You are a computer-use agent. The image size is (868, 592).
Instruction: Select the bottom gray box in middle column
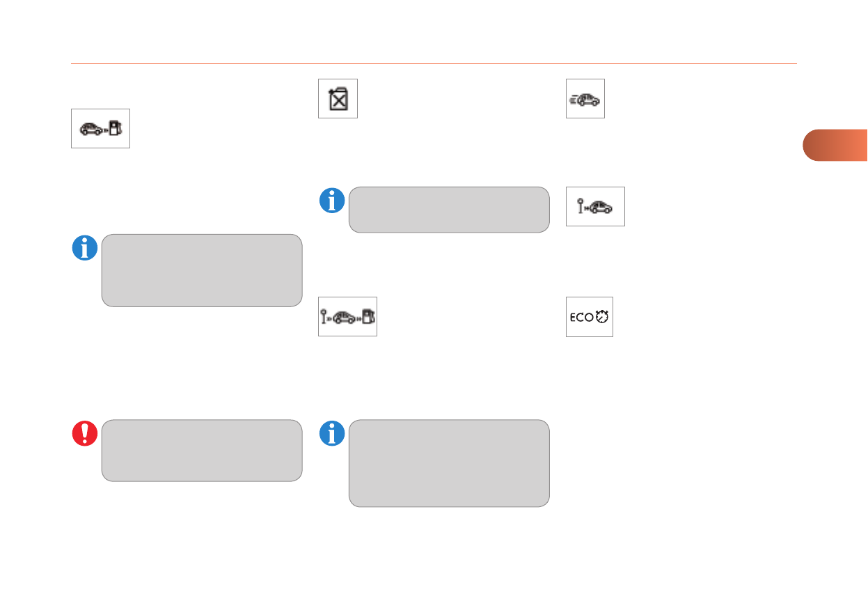point(449,463)
